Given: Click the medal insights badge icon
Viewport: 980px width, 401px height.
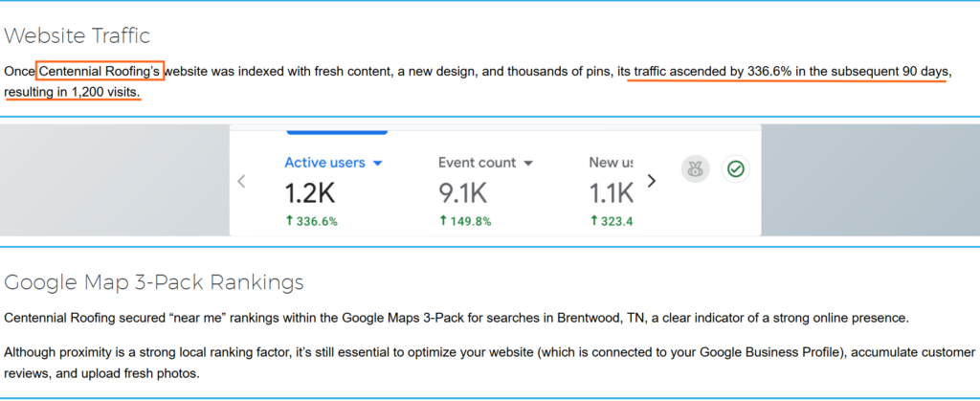Looking at the screenshot, I should [695, 169].
